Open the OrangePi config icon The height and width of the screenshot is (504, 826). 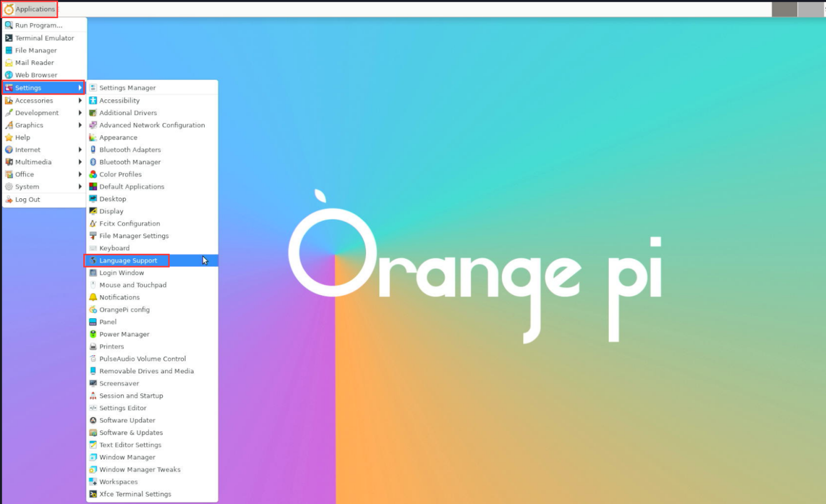[x=93, y=310]
